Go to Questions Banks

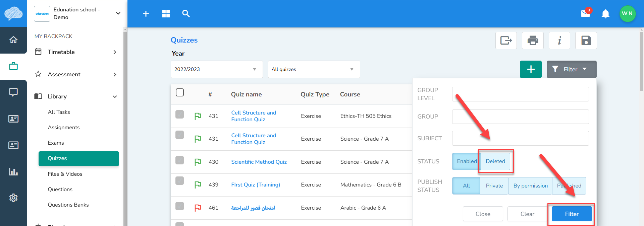click(68, 205)
